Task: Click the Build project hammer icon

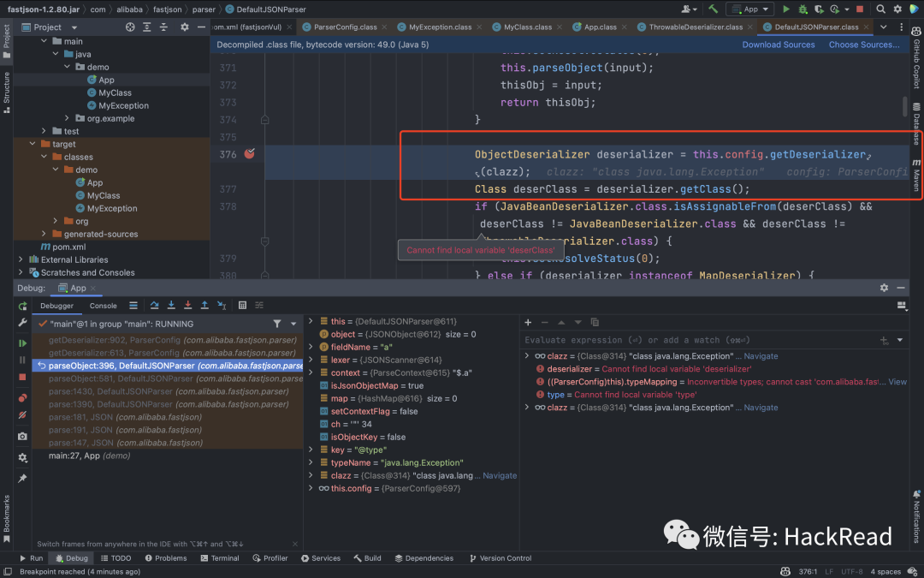Action: coord(713,9)
